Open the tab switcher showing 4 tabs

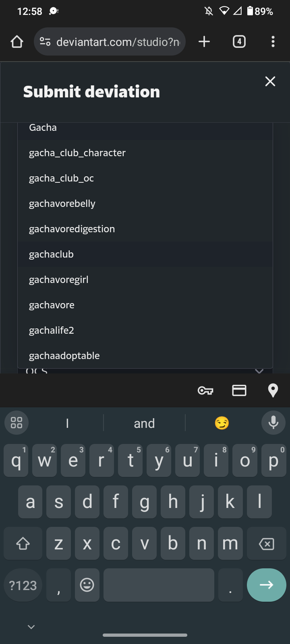(239, 41)
